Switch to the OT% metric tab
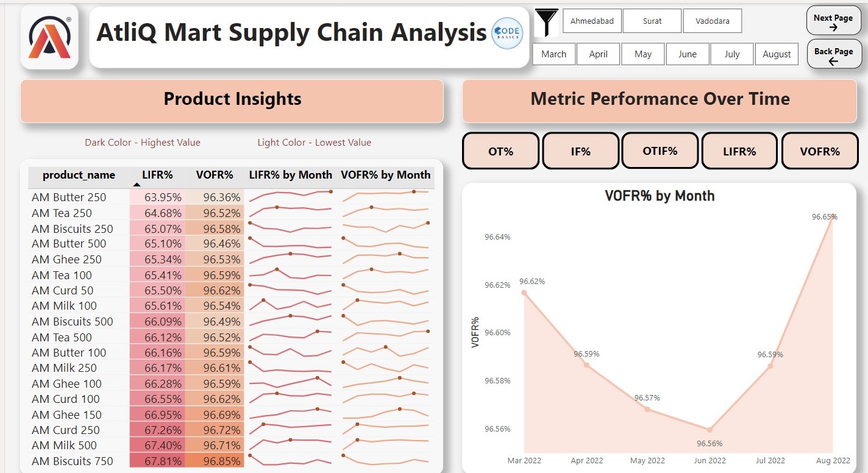 pos(500,151)
